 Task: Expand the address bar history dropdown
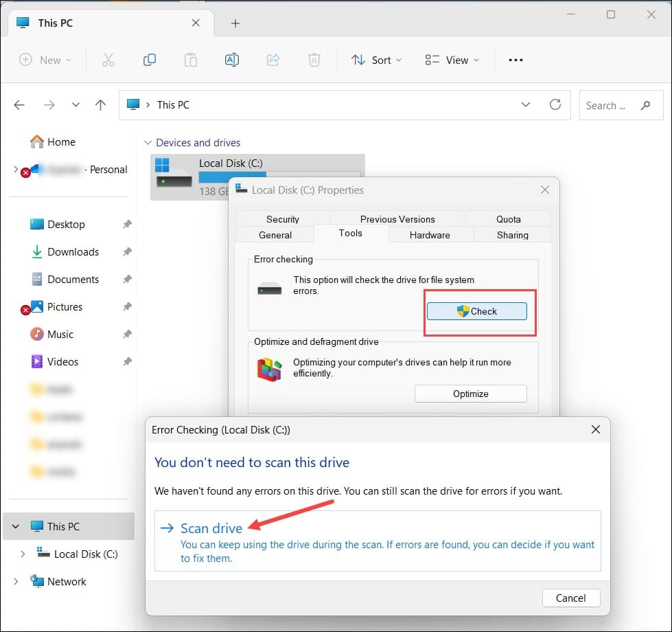pyautogui.click(x=525, y=104)
